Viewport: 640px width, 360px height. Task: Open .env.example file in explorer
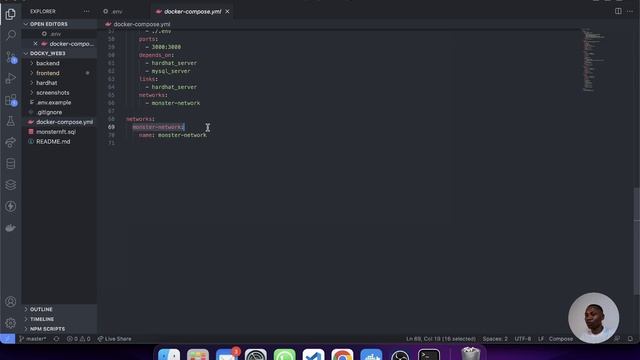(59, 102)
